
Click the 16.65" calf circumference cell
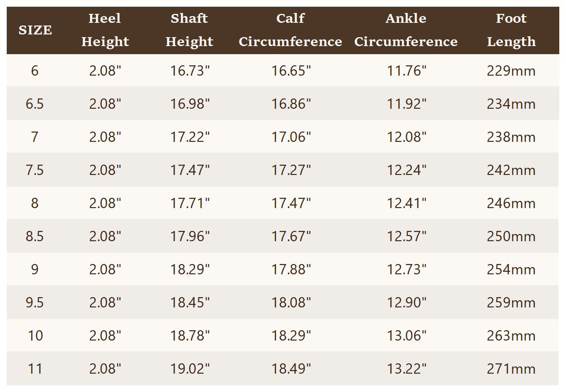click(291, 71)
